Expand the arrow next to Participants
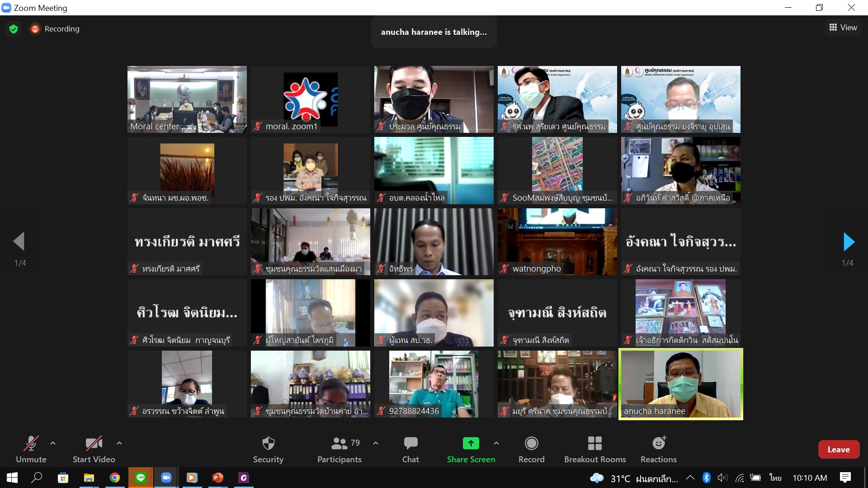 pos(376,443)
